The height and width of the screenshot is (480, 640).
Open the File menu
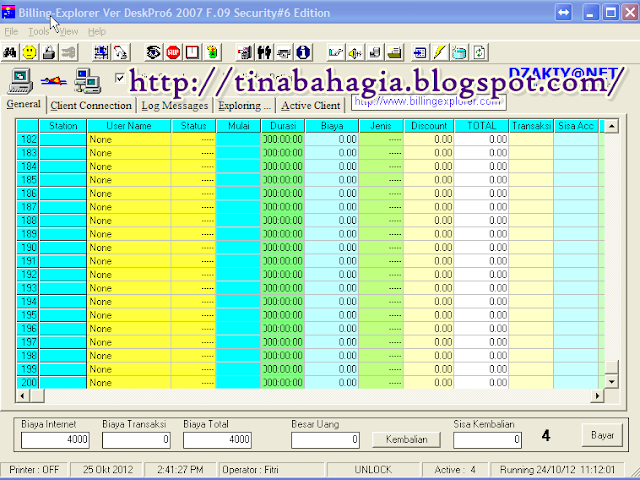point(11,31)
